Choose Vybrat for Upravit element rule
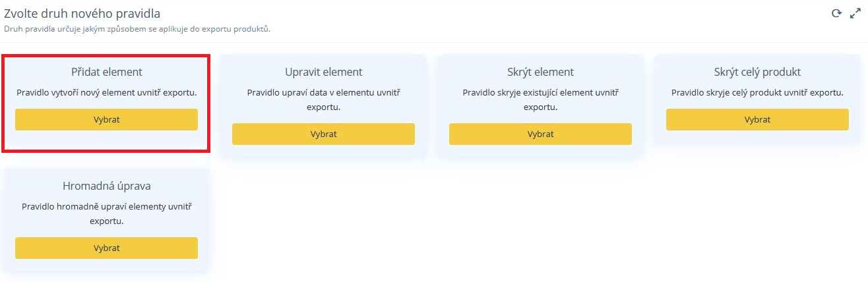Image resolution: width=868 pixels, height=282 pixels. [x=323, y=134]
